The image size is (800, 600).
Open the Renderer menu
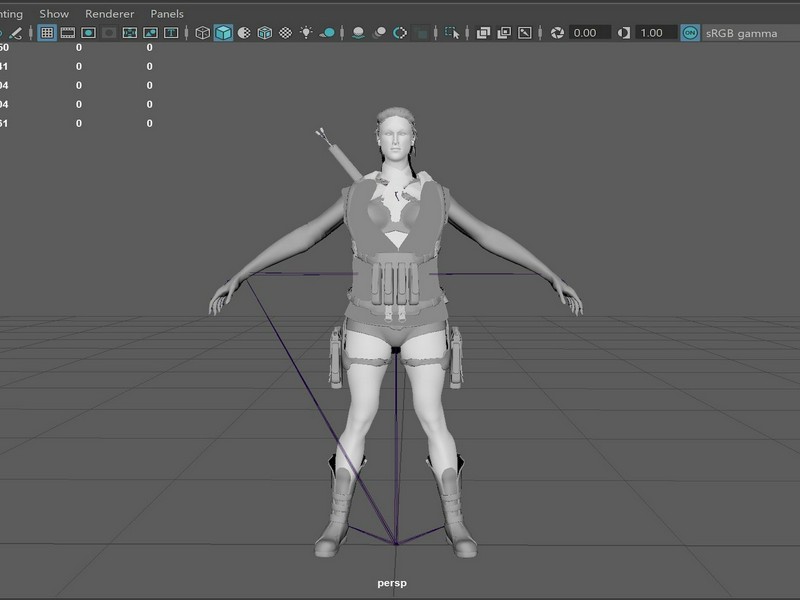109,14
